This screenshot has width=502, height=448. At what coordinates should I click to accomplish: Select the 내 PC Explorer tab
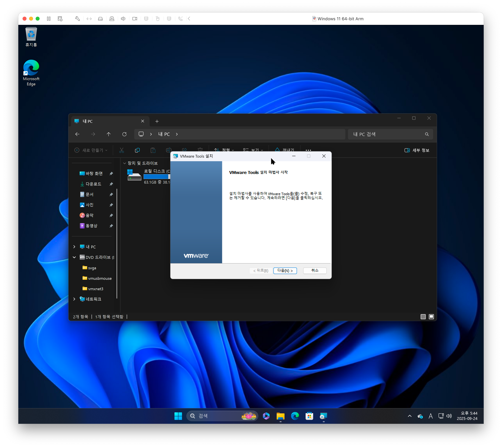110,121
